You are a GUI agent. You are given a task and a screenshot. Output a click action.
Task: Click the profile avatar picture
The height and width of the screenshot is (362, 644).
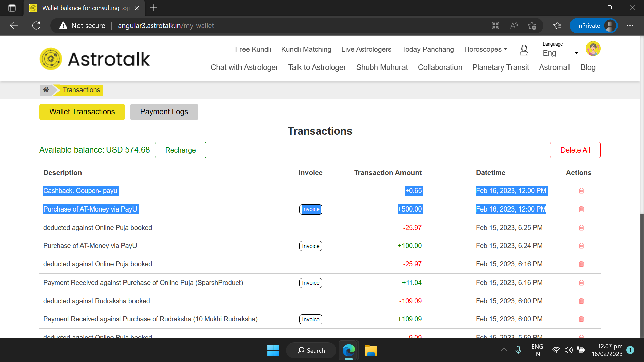[593, 49]
